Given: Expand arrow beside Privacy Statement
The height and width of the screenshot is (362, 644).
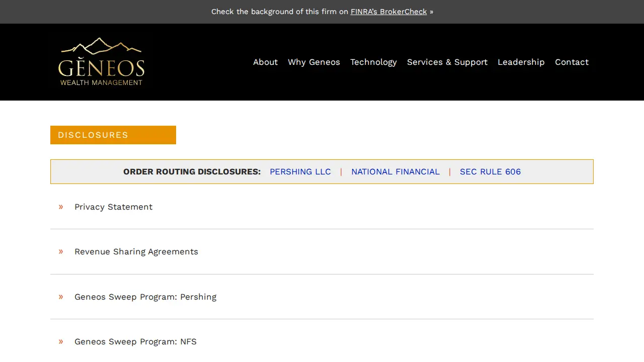Looking at the screenshot, I should coord(61,207).
